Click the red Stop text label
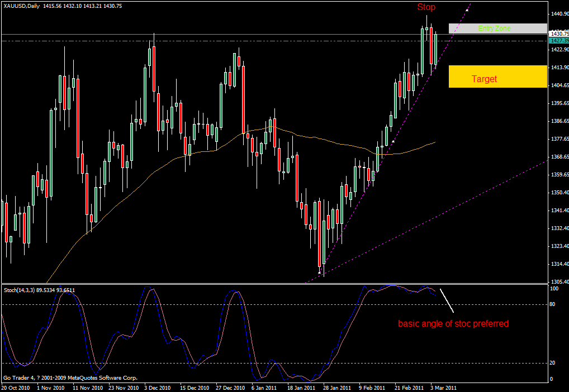The height and width of the screenshot is (392, 569). pos(426,7)
